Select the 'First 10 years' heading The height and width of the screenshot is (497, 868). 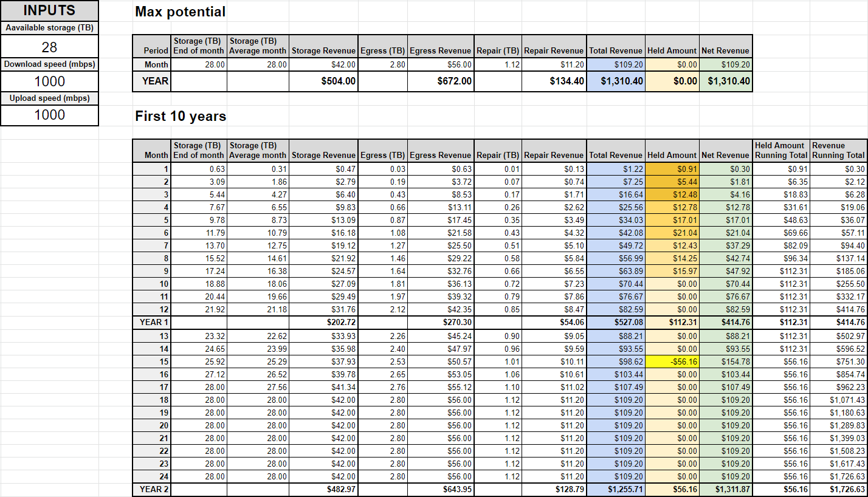pos(181,116)
